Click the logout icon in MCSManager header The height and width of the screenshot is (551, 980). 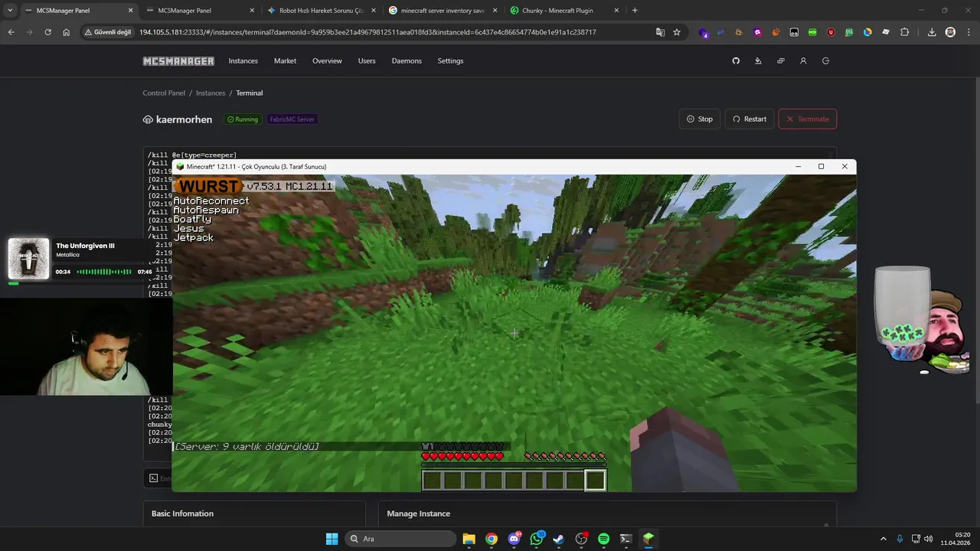tap(825, 60)
